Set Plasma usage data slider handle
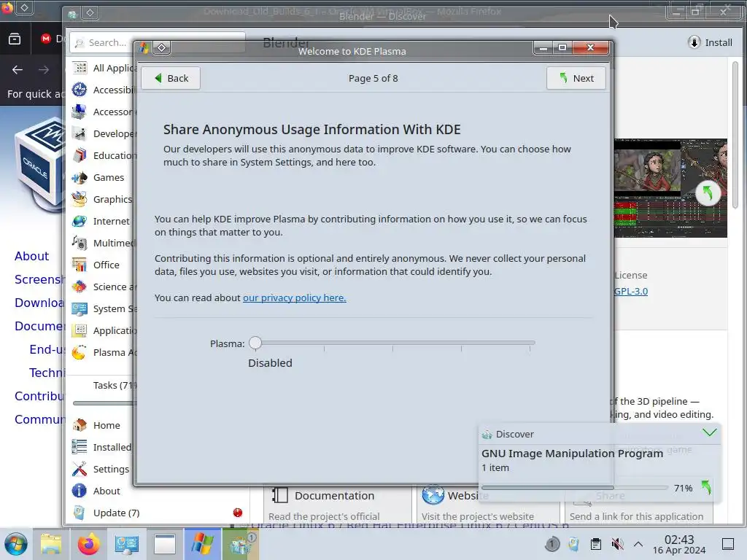 pos(255,343)
